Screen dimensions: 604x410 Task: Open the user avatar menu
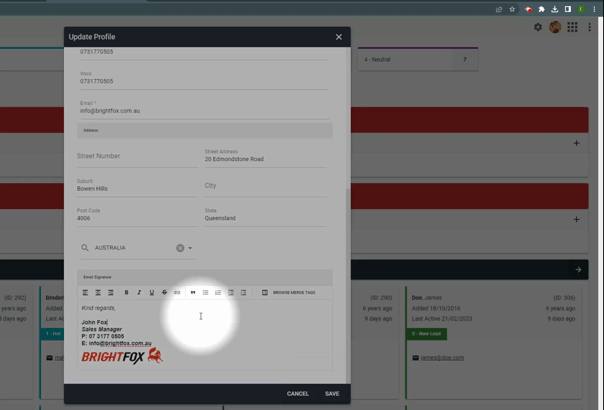(x=555, y=27)
